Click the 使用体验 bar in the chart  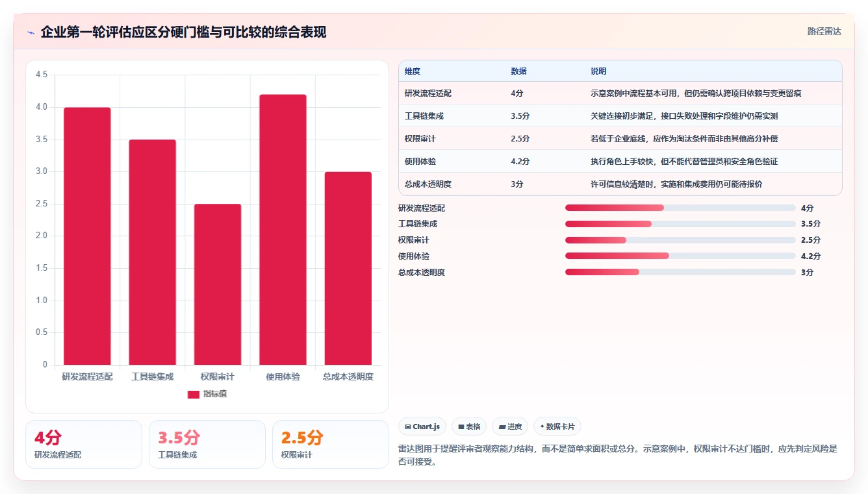(x=283, y=230)
